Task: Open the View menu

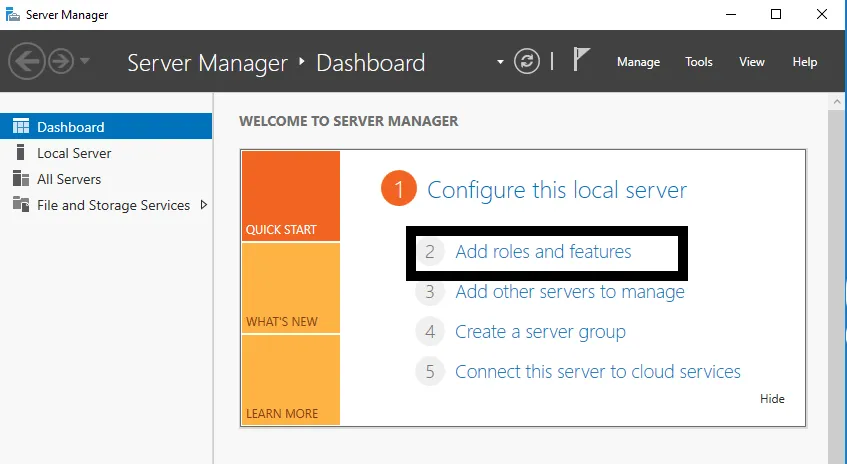Action: pos(752,62)
